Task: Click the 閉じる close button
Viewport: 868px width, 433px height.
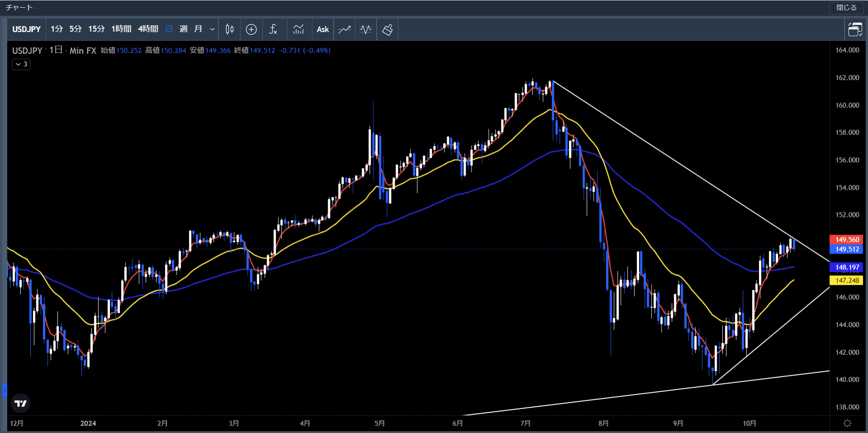Action: click(846, 8)
